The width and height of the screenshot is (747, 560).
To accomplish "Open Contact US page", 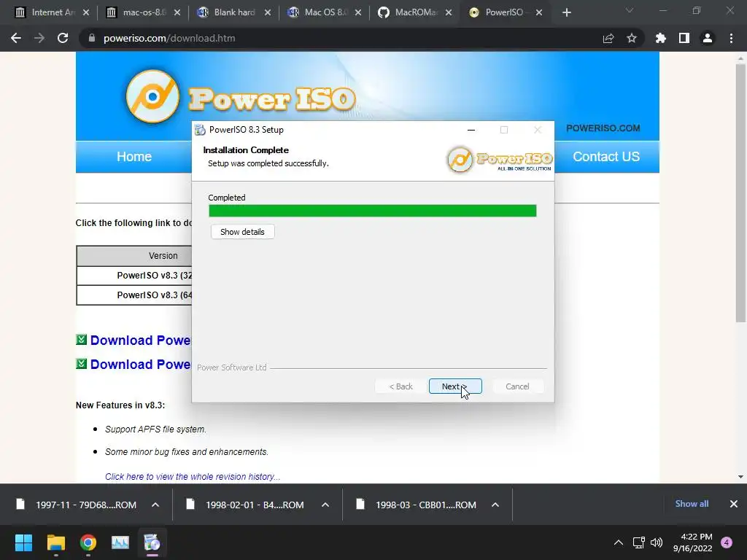I will [606, 157].
